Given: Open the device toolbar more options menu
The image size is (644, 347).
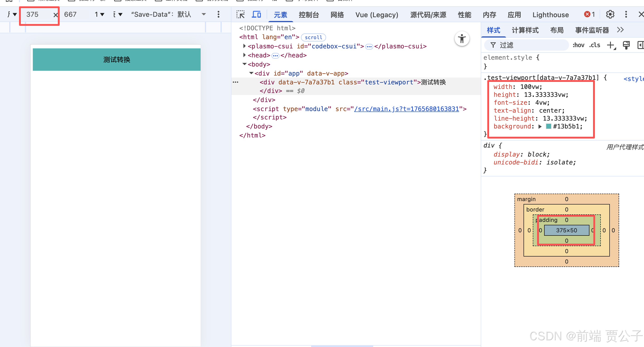Looking at the screenshot, I should tap(218, 14).
